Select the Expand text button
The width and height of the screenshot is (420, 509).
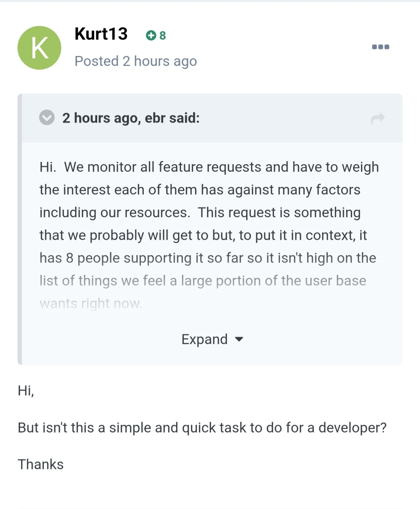coord(204,339)
